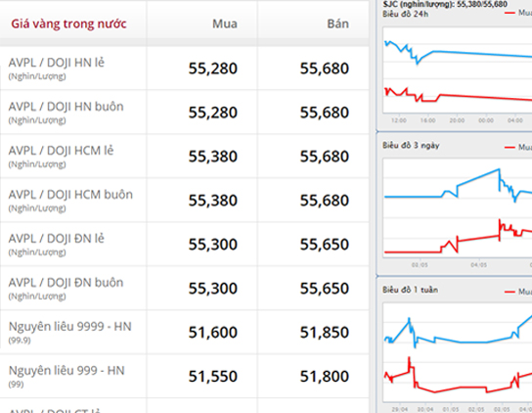Toggle the red 'Mua' legend in weekly chart

coord(518,292)
